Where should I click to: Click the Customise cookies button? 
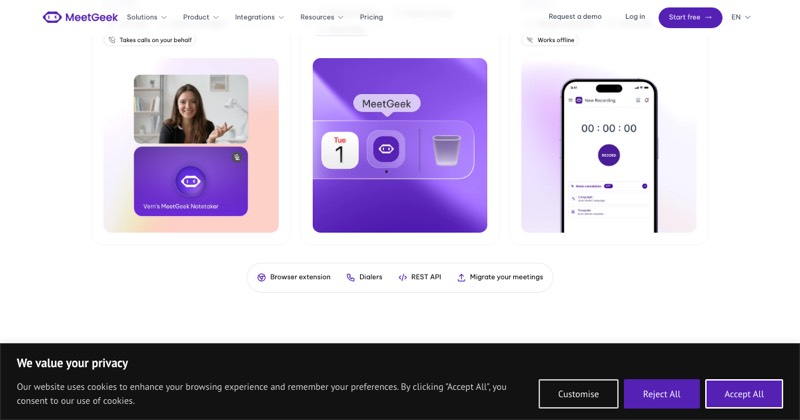click(x=578, y=394)
